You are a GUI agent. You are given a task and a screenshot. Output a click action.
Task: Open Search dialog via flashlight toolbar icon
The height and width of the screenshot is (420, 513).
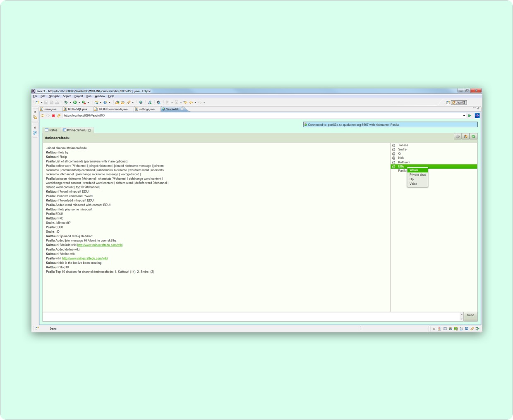(128, 103)
